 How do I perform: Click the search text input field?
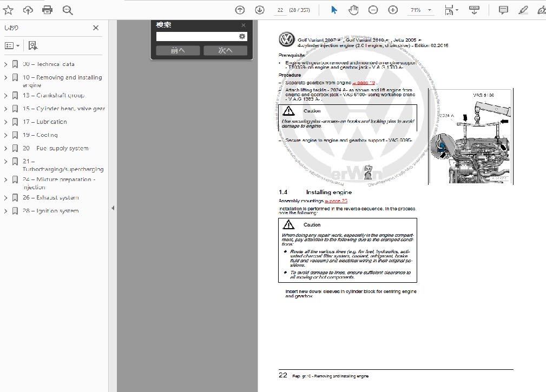[x=197, y=37]
